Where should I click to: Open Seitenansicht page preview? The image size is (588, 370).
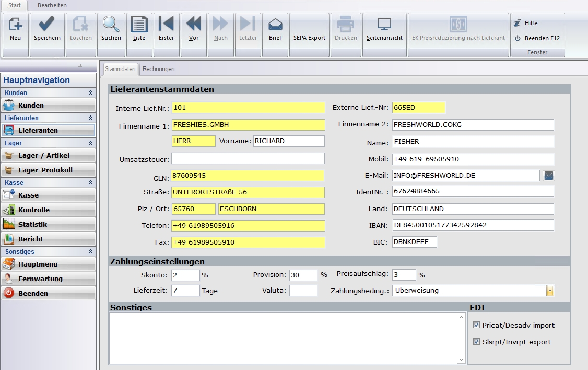384,29
